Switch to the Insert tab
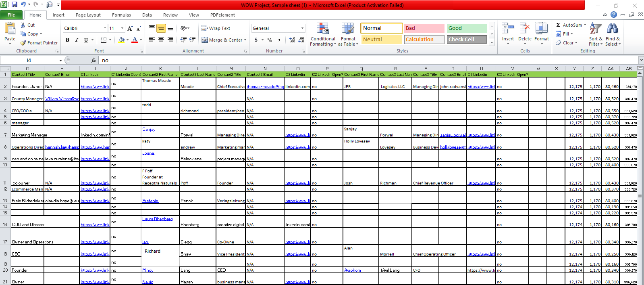The height and width of the screenshot is (285, 644). 58,15
